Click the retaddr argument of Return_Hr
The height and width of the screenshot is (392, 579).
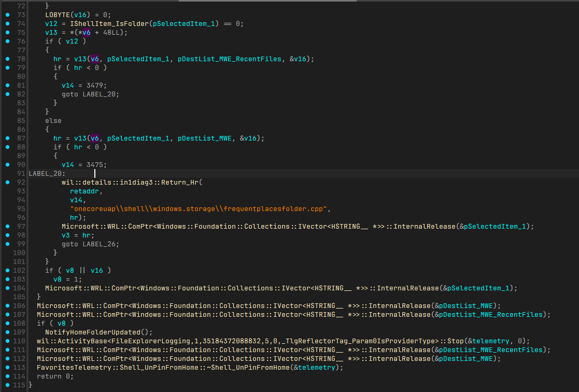[x=84, y=191]
